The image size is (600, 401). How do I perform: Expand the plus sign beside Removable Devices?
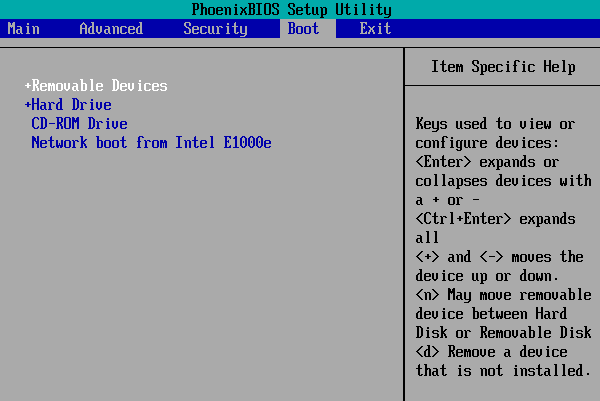(x=28, y=86)
